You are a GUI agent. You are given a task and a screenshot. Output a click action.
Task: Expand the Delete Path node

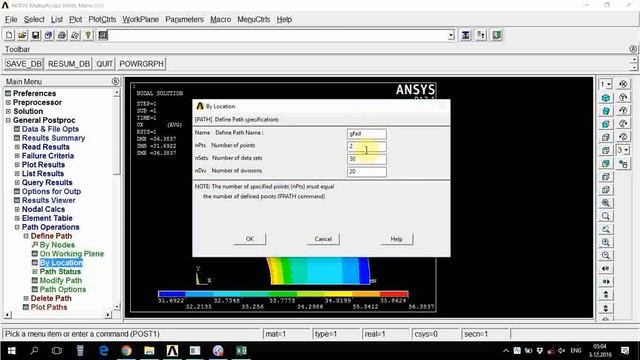pos(26,298)
